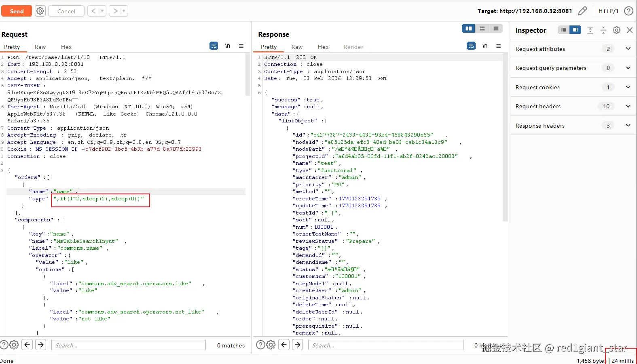Switch Request view to Pretty tab
This screenshot has width=637, height=364.
[x=12, y=47]
